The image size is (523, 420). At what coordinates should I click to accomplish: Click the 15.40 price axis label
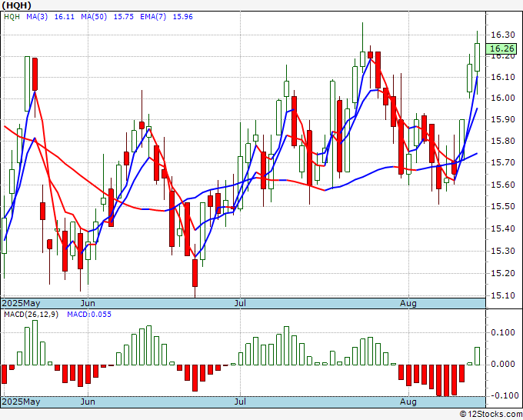(503, 229)
